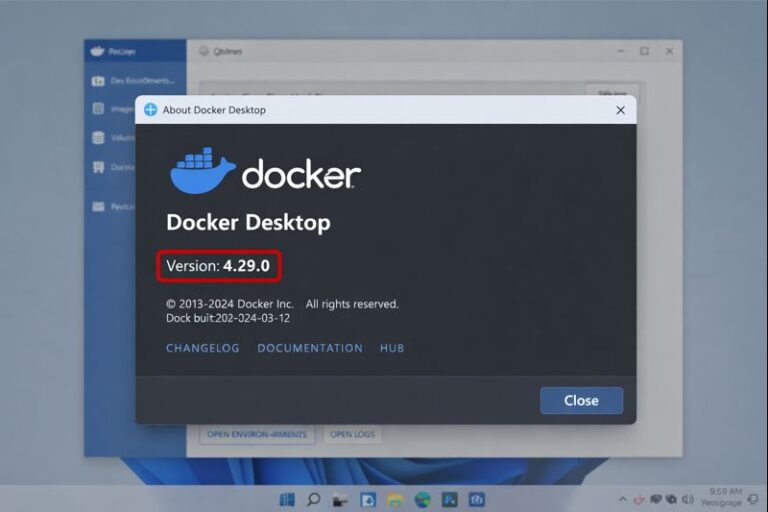The height and width of the screenshot is (512, 768).
Task: Maximize the background Docker window
Action: (645, 51)
